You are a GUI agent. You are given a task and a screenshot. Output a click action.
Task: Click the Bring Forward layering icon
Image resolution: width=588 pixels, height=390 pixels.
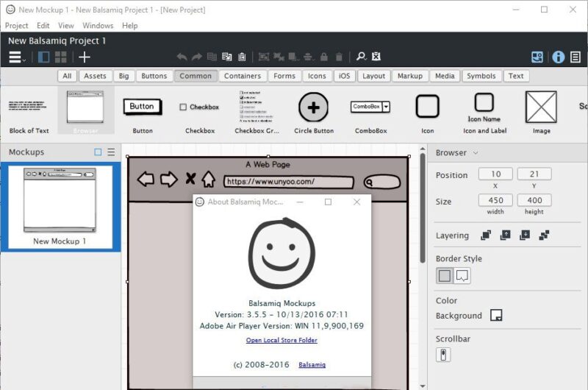coord(505,235)
